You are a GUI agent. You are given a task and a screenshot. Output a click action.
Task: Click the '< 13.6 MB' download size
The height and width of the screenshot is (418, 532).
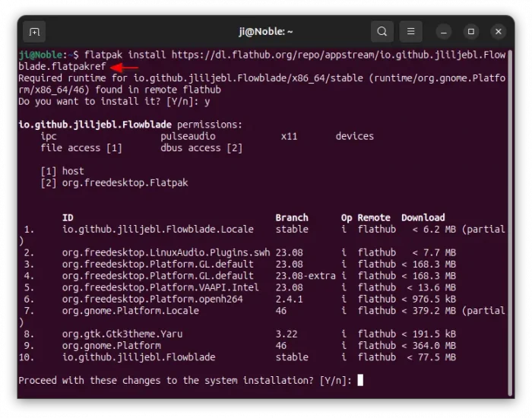pos(431,288)
